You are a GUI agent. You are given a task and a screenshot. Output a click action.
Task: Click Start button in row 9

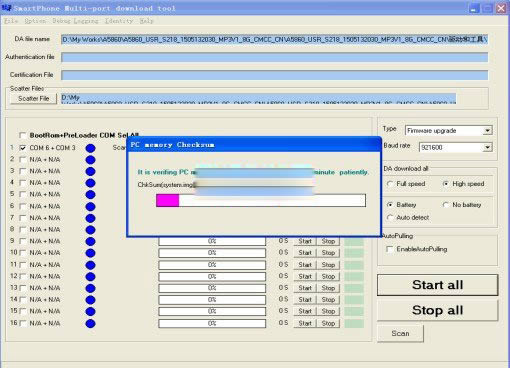coord(305,241)
